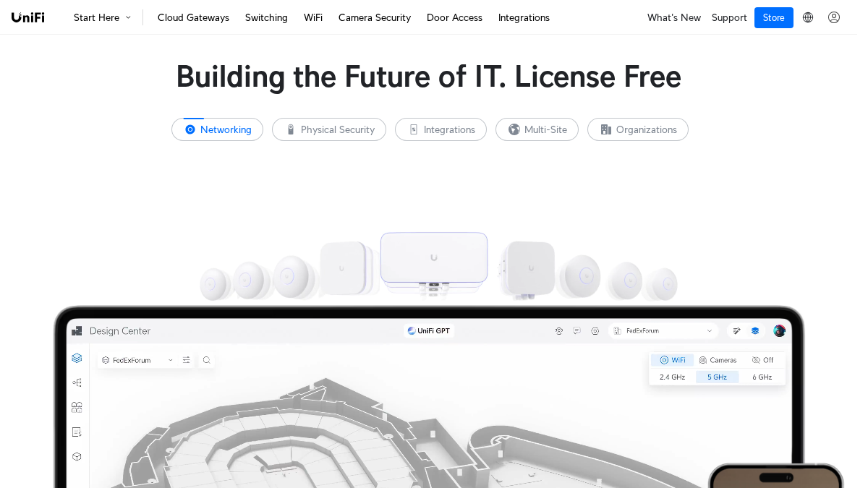Select the topology icon in Design Center sidebar

(77, 382)
